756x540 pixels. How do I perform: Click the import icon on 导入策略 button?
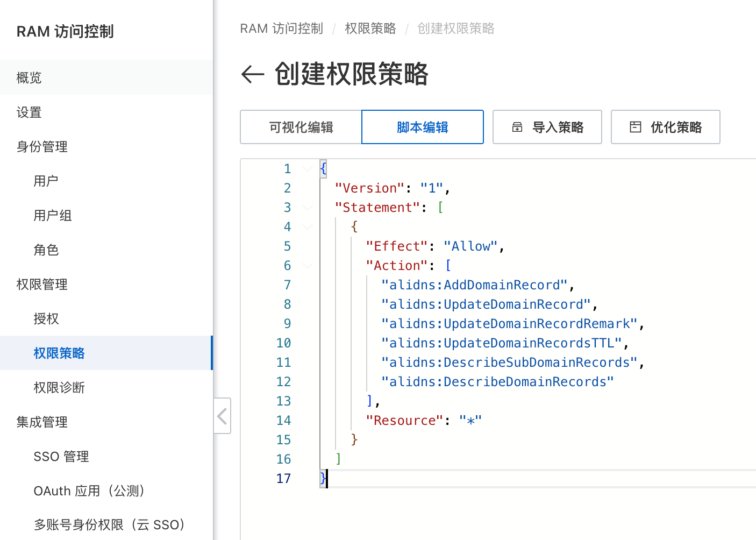(x=517, y=127)
